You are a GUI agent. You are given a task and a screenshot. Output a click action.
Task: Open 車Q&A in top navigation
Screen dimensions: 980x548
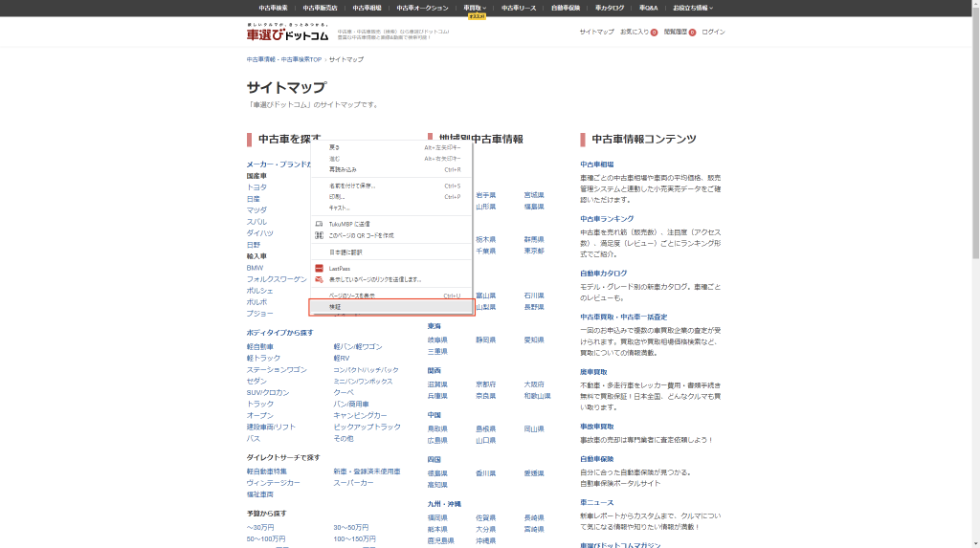click(x=648, y=8)
